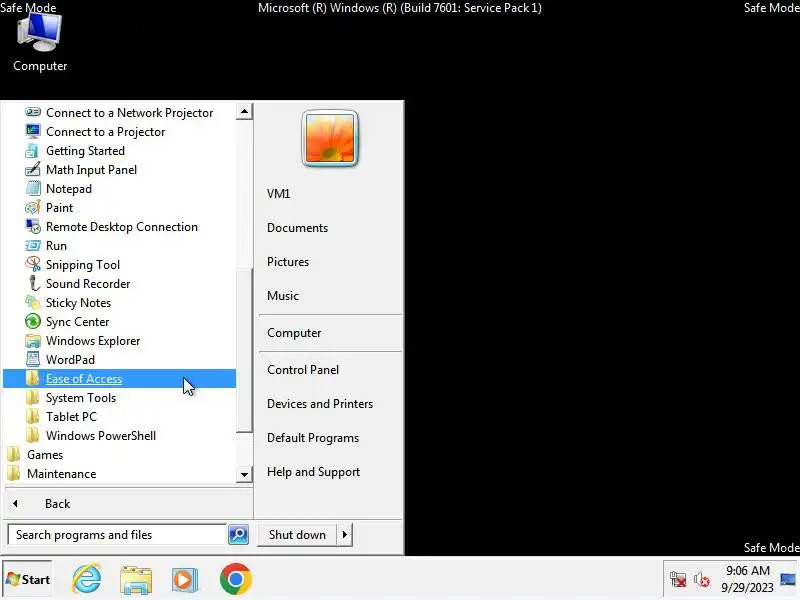Click the Connect to a Projector icon
The height and width of the screenshot is (600, 800).
click(33, 131)
